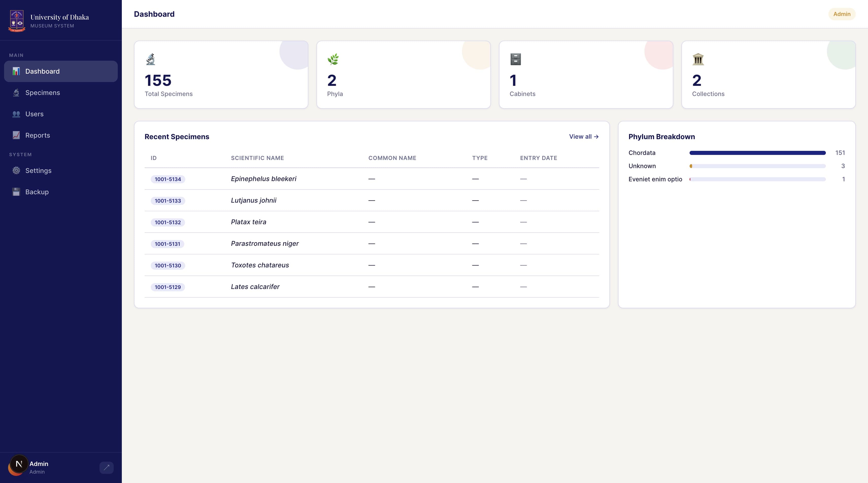Click the Chordata progress bar
Screen dimensions: 868x483
[758, 153]
